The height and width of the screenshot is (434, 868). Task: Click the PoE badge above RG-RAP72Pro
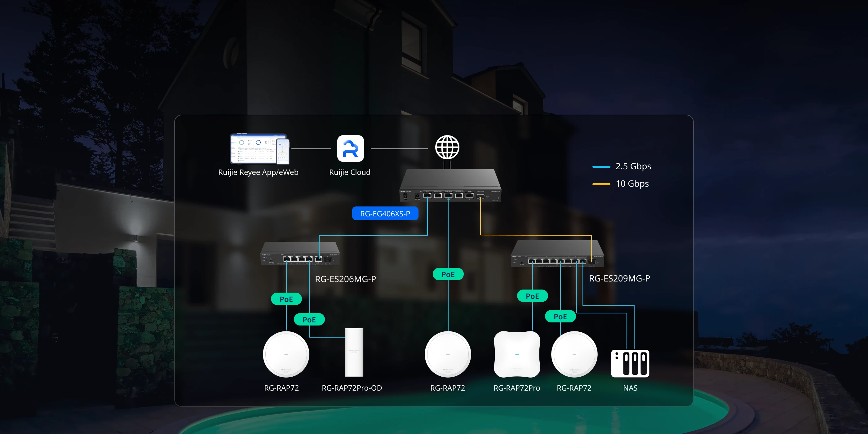[x=532, y=296]
